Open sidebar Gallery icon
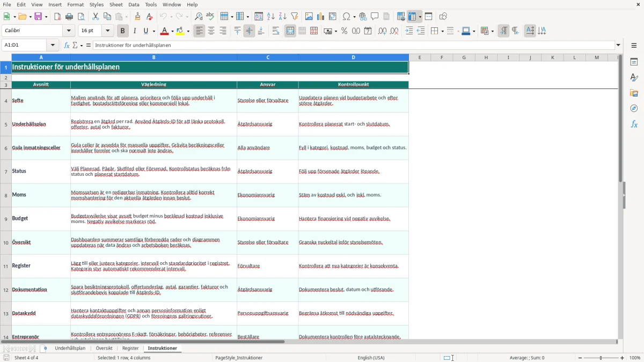Viewport: 644px width, 362px height. pyautogui.click(x=634, y=93)
